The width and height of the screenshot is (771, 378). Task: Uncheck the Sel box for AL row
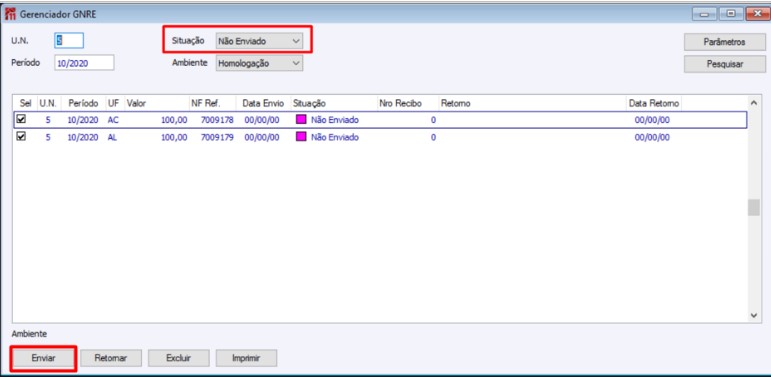pyautogui.click(x=21, y=137)
